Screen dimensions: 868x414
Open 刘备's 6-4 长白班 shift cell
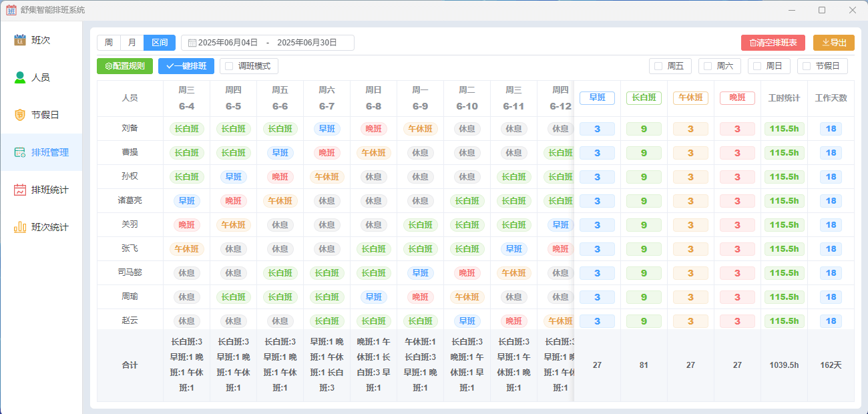(187, 129)
